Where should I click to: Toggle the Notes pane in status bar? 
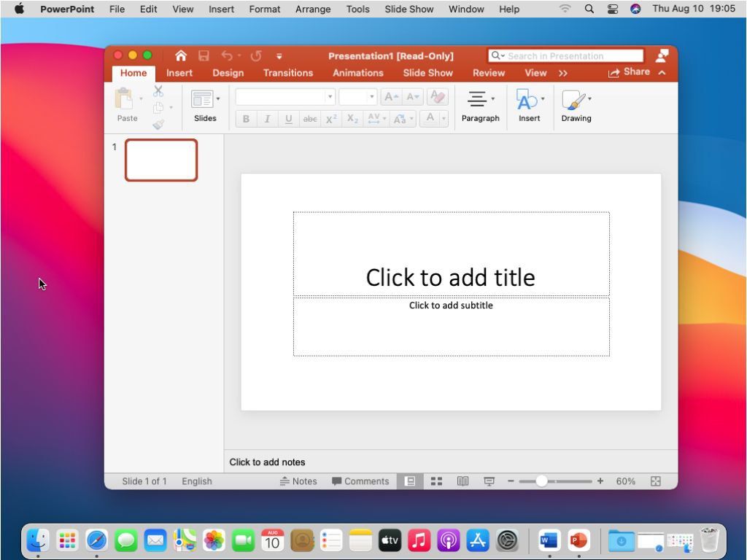(x=298, y=481)
